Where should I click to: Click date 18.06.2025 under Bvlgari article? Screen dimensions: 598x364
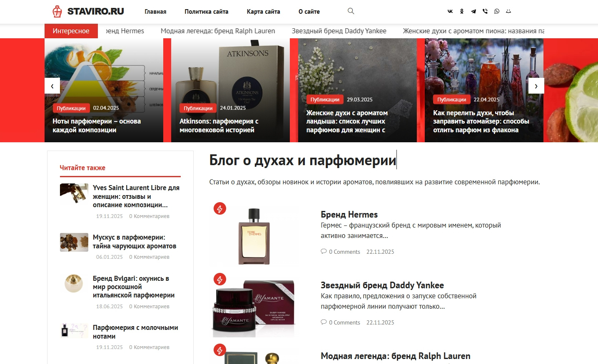[110, 307]
